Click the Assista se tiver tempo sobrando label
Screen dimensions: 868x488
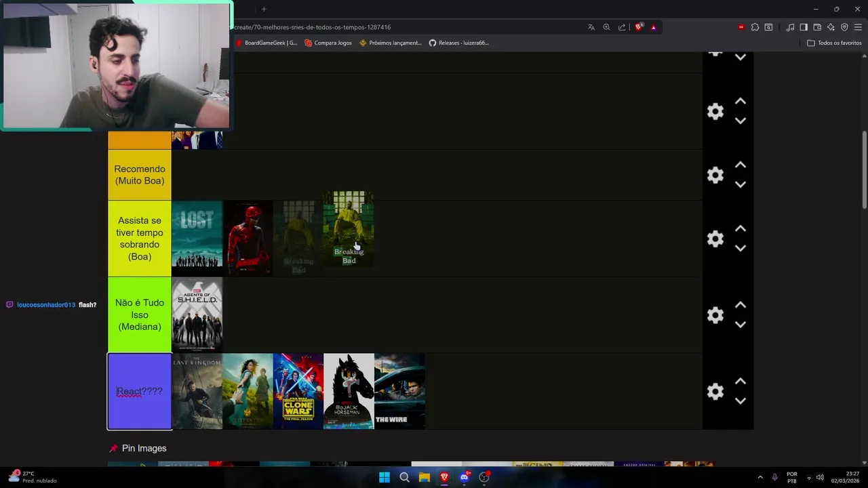coord(140,239)
